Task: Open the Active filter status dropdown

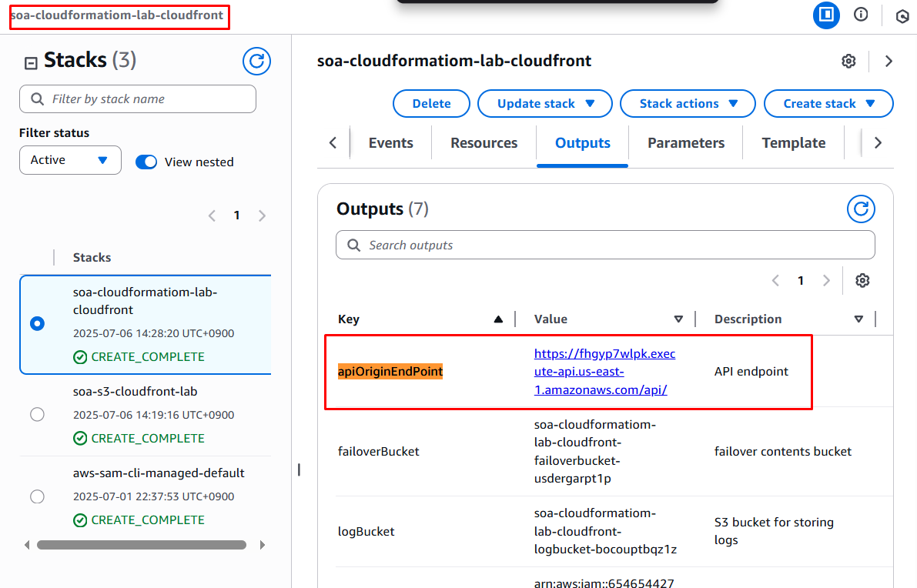Action: (70, 160)
